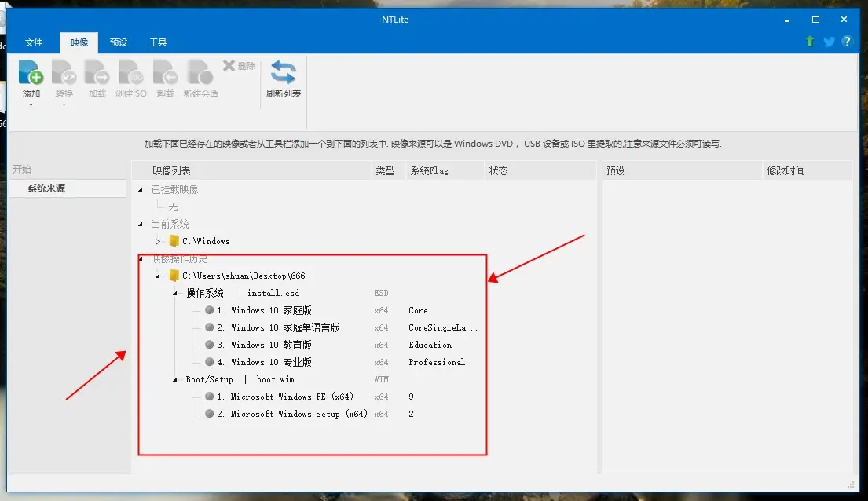
Task: Expand the C:\Windows tree node
Action: click(x=158, y=241)
